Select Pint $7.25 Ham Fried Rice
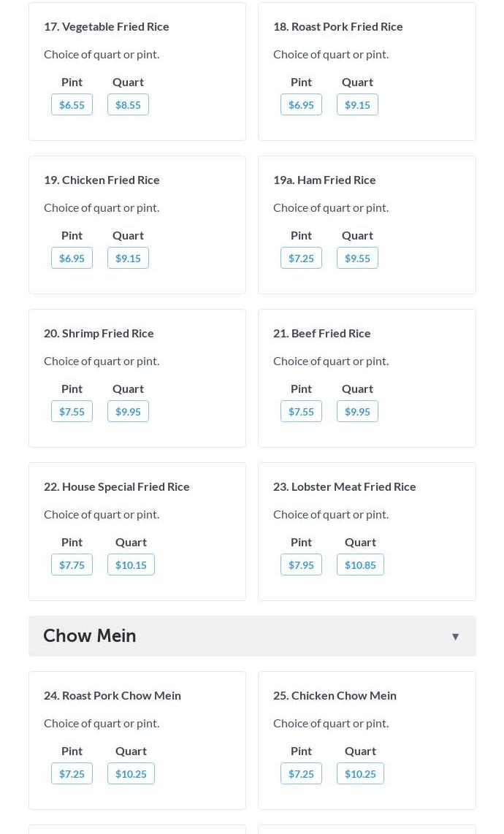Screen dimensions: 504x834 click(301, 258)
